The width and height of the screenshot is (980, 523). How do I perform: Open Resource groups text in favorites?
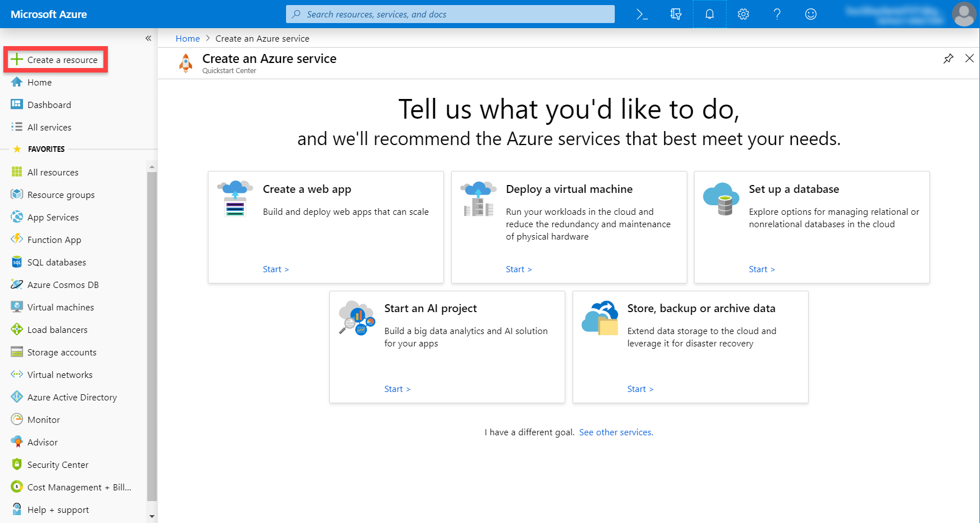tap(61, 195)
